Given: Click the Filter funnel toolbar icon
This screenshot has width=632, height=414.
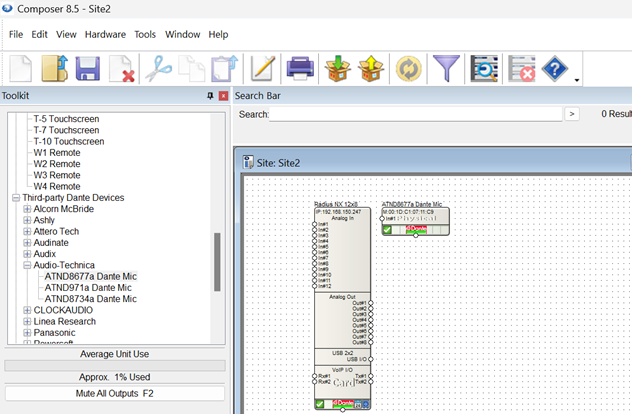Looking at the screenshot, I should point(447,69).
